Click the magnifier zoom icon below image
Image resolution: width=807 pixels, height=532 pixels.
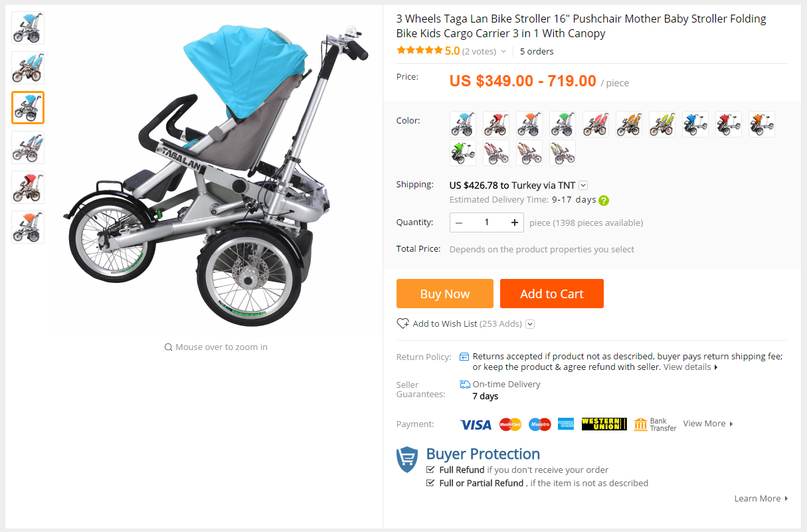pos(168,347)
